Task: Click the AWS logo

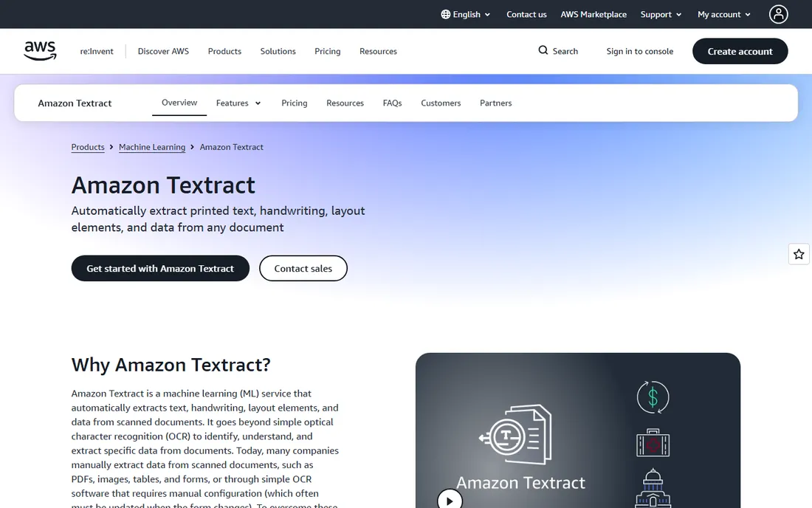Action: pos(41,51)
